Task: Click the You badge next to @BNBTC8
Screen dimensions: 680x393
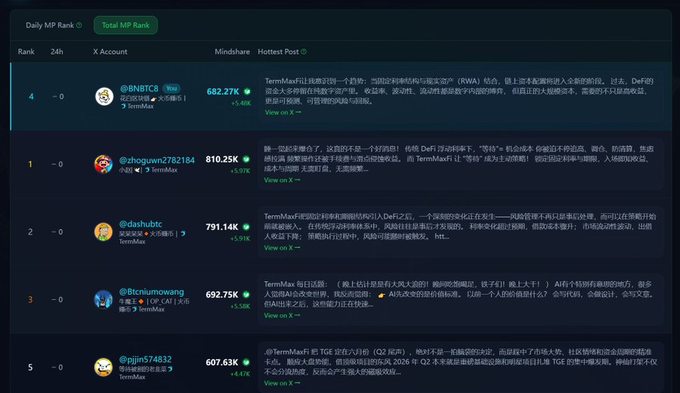Action: pos(172,88)
